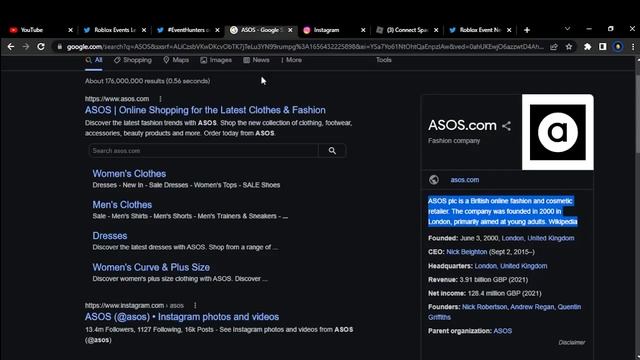Click the ASOS logo thumbnail
The image size is (640, 360).
click(558, 132)
